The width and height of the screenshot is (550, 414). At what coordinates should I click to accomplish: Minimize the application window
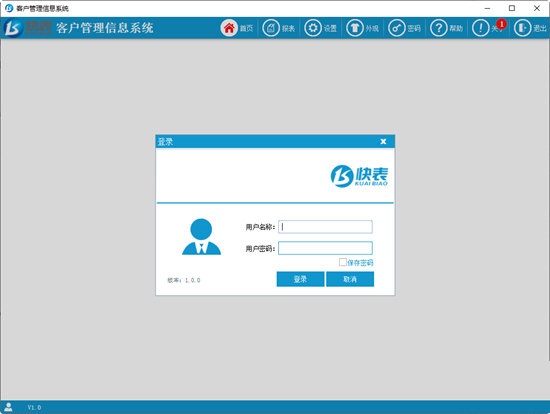487,8
